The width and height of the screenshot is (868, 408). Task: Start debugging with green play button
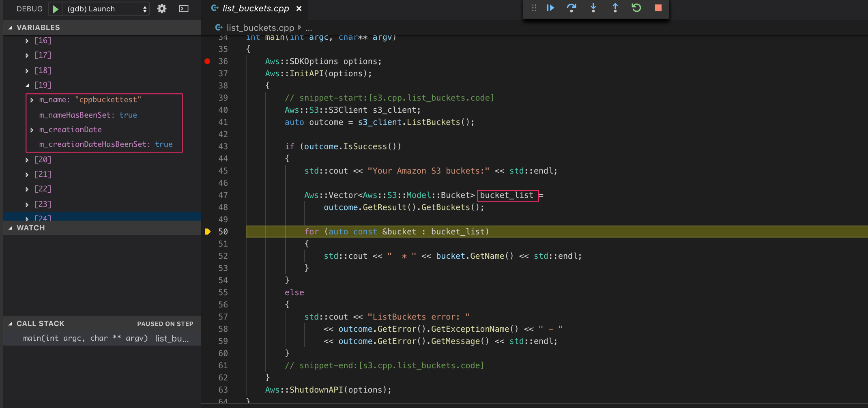(x=56, y=9)
